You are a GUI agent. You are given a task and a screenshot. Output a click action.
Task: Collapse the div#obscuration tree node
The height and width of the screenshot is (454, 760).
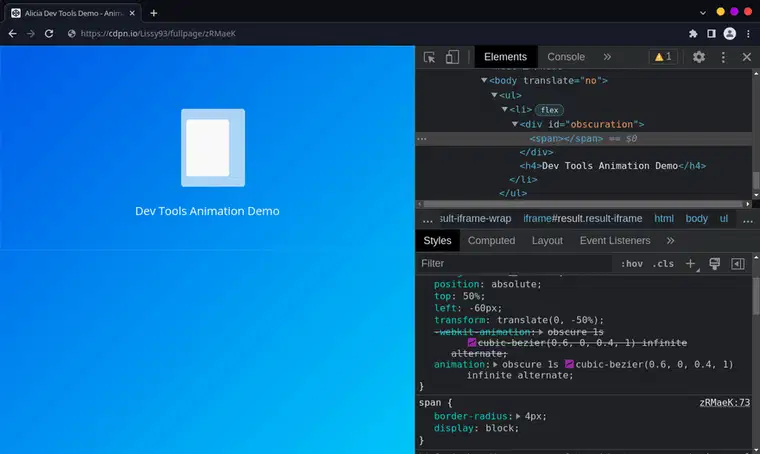[515, 124]
